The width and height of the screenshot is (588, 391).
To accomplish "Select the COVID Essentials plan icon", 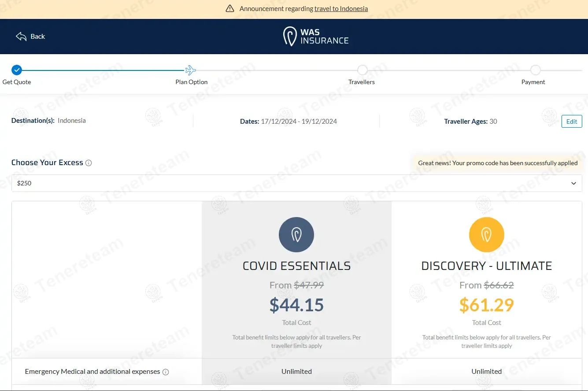I will click(x=296, y=235).
